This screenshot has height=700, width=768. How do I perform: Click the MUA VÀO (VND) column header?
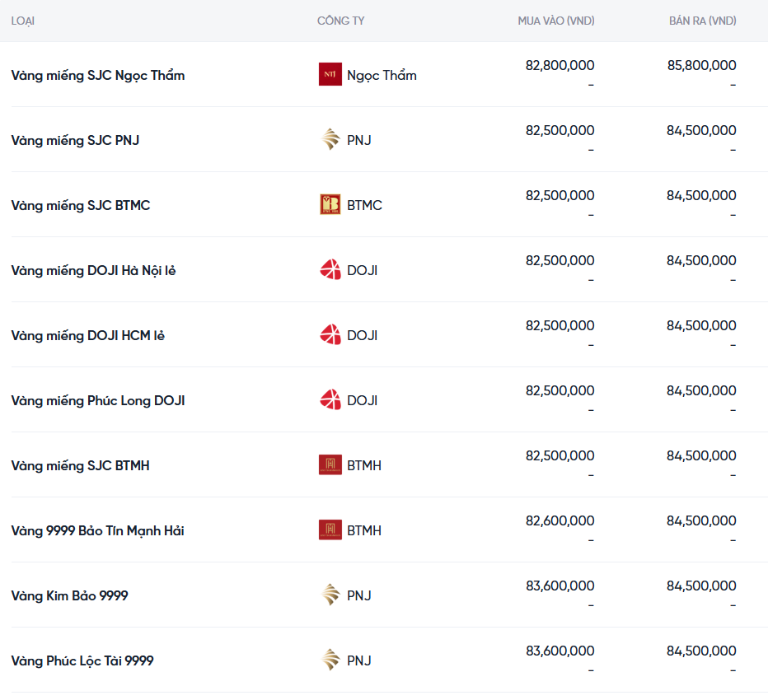pos(556,21)
